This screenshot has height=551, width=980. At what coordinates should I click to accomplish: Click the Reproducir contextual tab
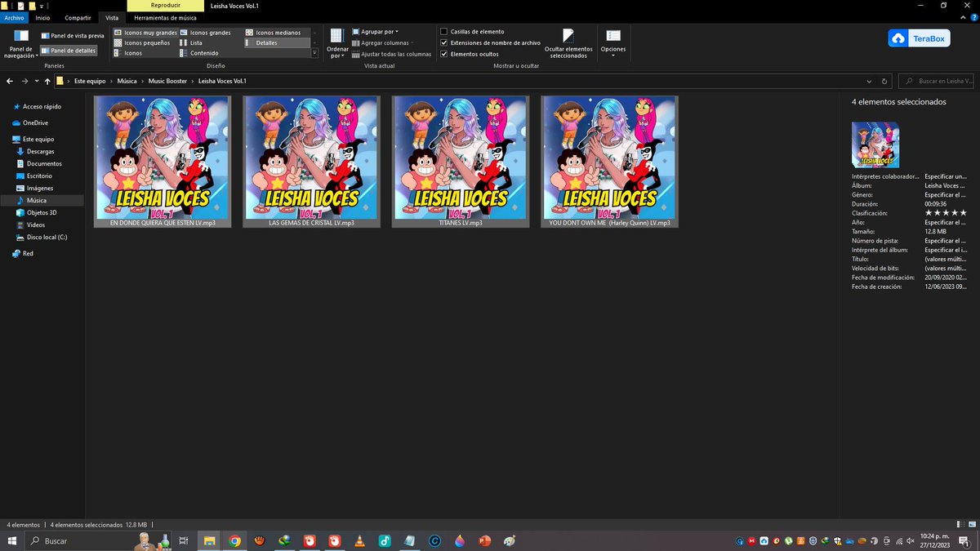[x=166, y=6]
